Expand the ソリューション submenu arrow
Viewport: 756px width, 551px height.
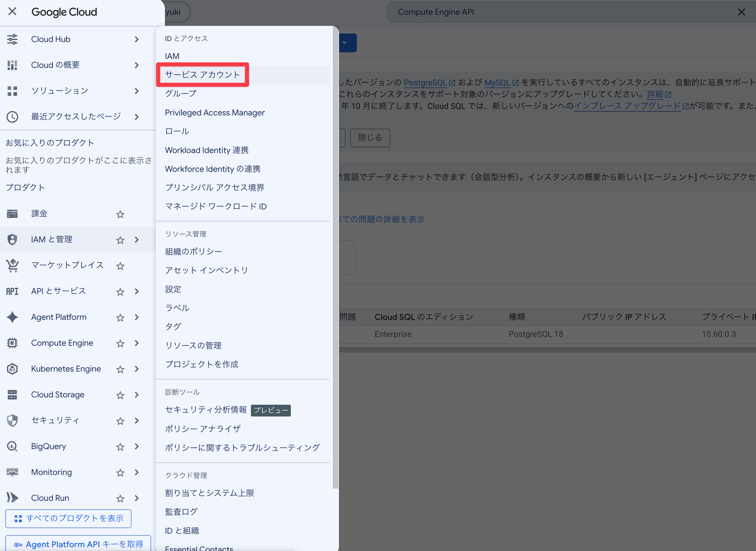point(137,91)
